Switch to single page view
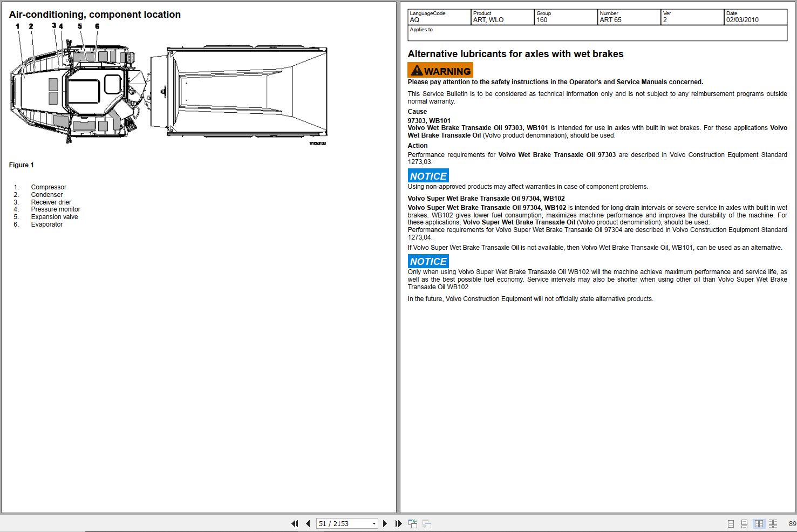 tap(731, 523)
